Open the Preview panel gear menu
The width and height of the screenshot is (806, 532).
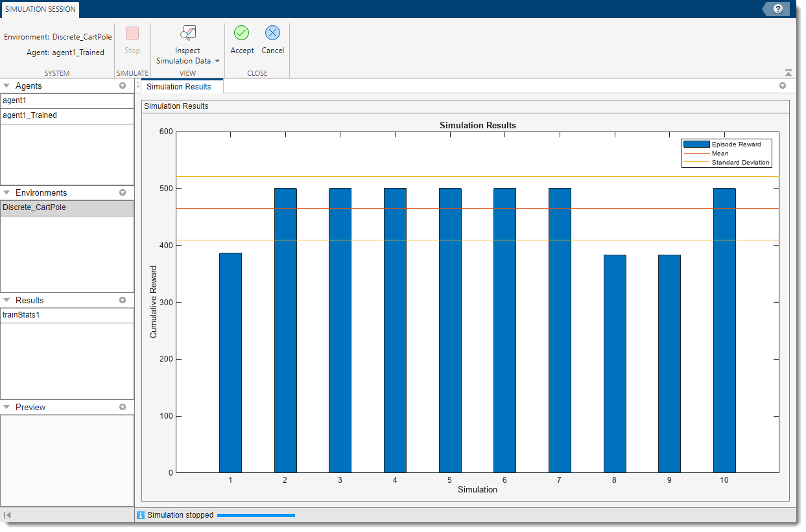point(122,407)
